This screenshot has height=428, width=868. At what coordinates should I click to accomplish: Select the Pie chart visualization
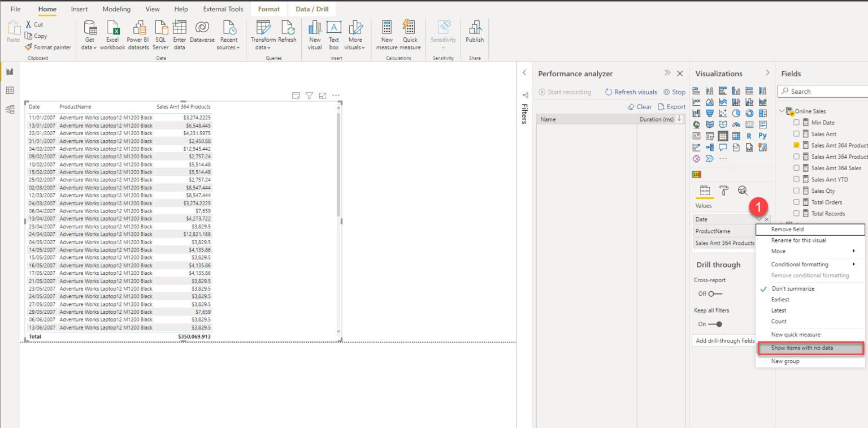click(736, 113)
